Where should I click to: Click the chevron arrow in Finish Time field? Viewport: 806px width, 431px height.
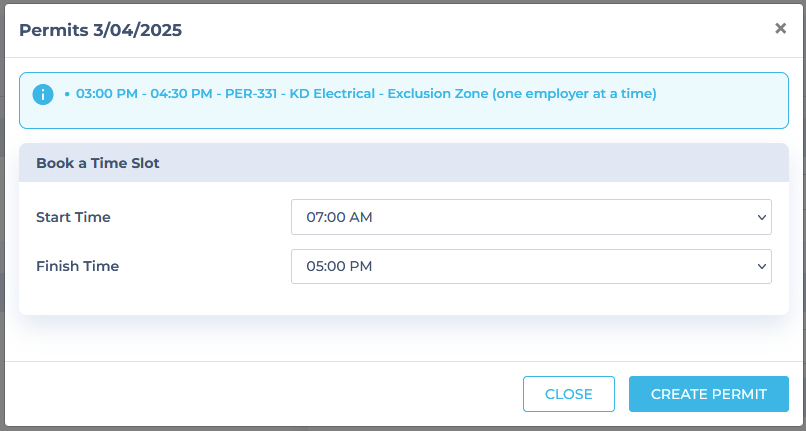click(762, 266)
